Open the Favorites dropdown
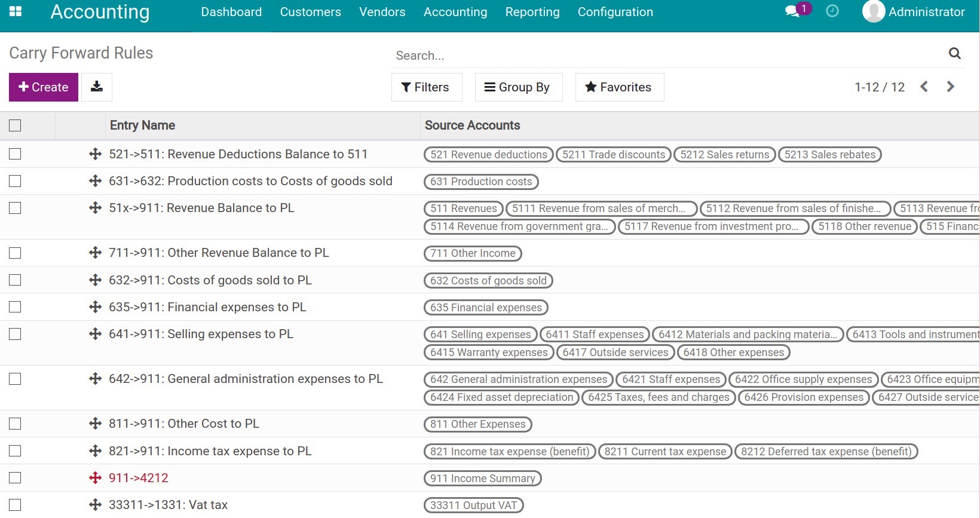 (618, 87)
